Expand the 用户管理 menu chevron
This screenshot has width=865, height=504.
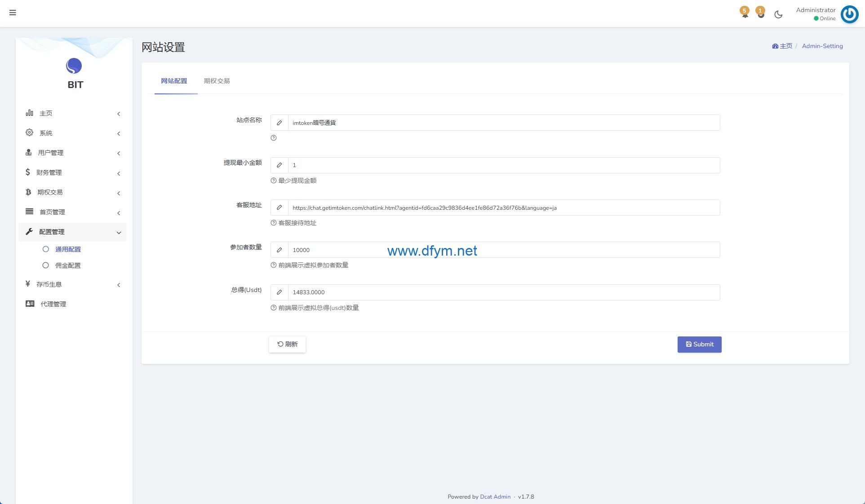click(x=119, y=153)
